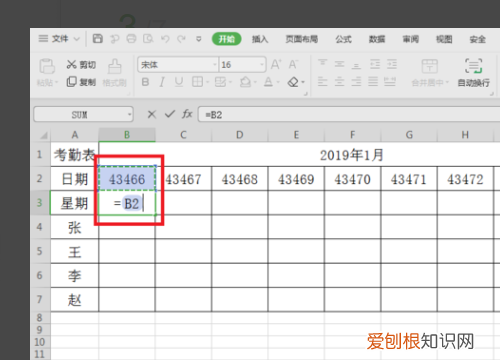The image size is (500, 360).
Task: Click the distributed alignment icon
Action: tap(390, 81)
